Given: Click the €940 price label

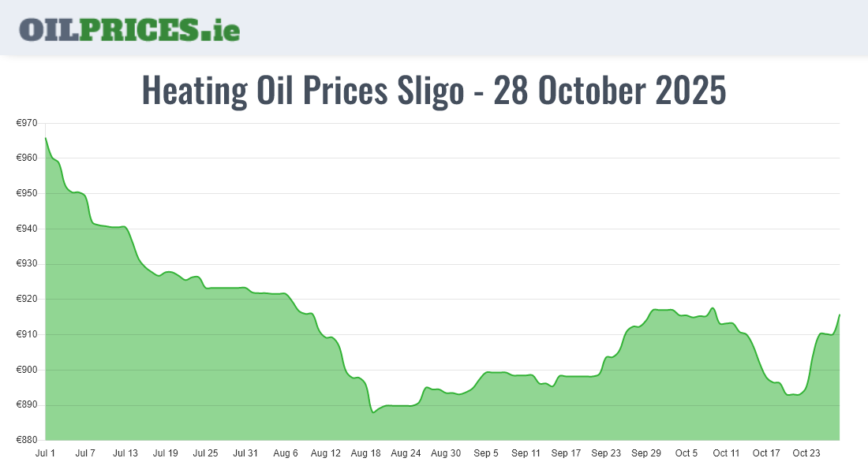Looking at the screenshot, I should [x=27, y=229].
